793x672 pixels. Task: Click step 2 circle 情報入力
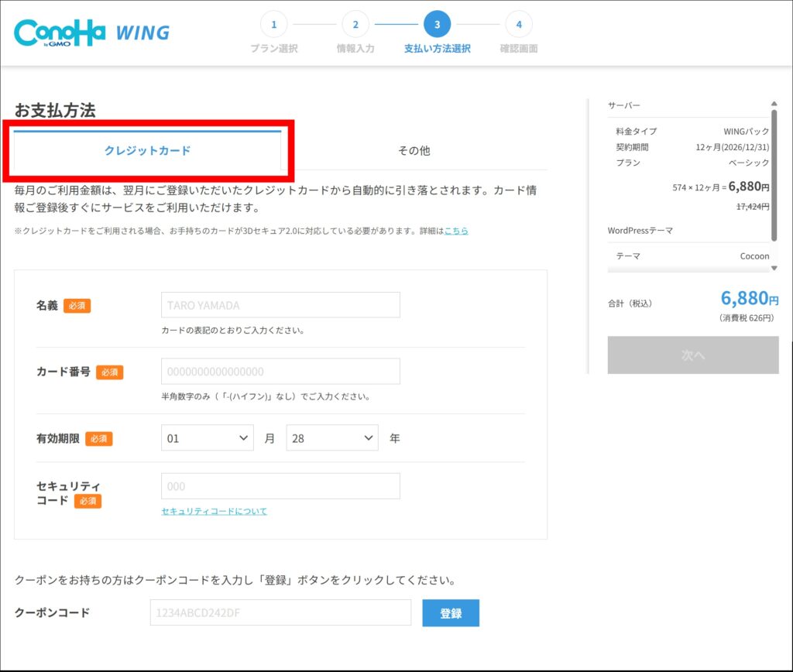tap(355, 24)
